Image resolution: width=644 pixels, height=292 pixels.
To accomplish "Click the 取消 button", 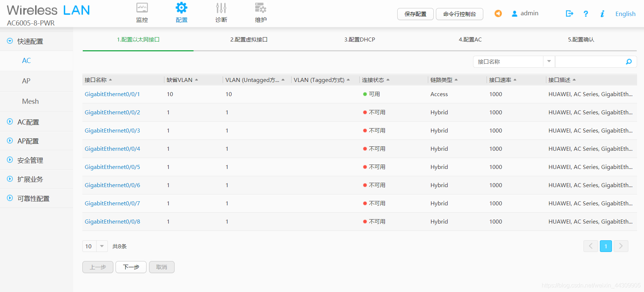I will pos(161,267).
